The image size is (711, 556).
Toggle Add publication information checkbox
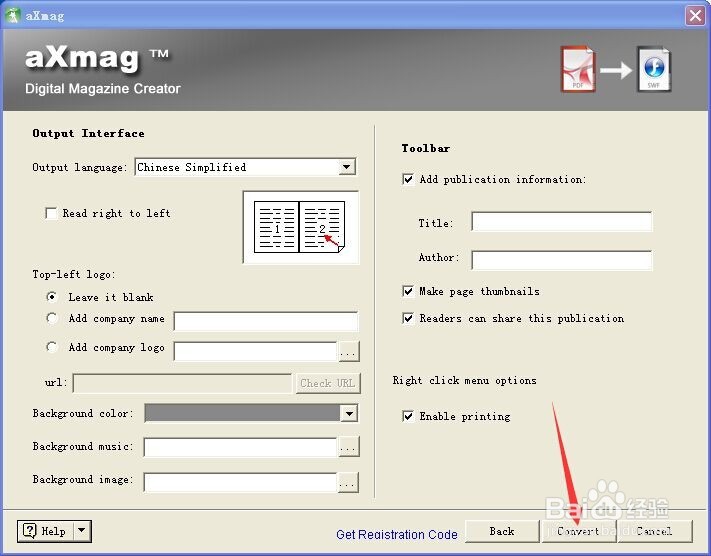[x=408, y=179]
